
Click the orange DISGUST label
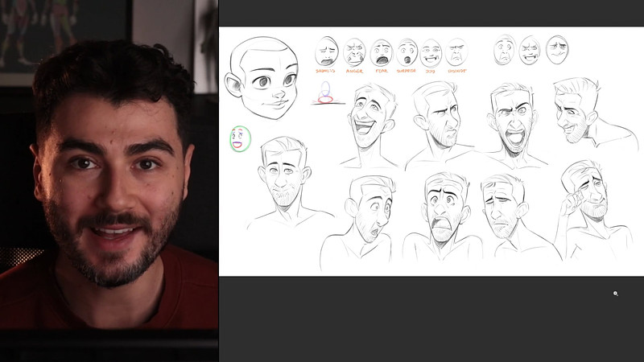(x=457, y=71)
